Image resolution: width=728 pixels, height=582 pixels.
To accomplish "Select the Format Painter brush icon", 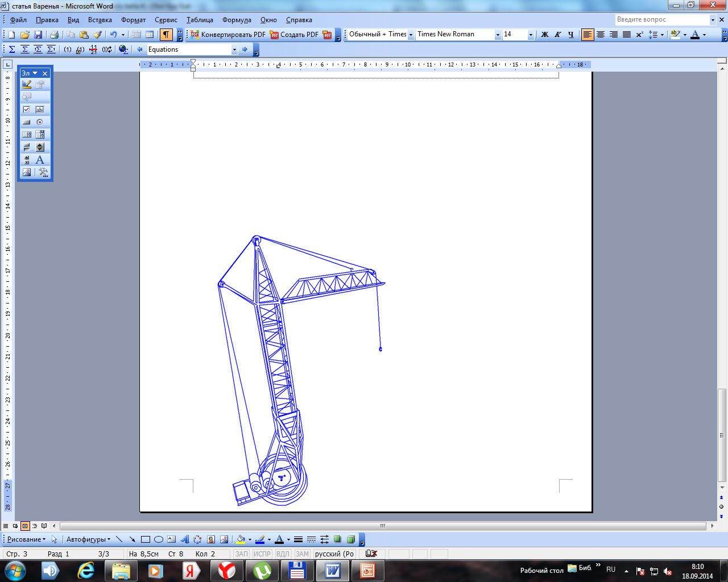I will pyautogui.click(x=97, y=35).
